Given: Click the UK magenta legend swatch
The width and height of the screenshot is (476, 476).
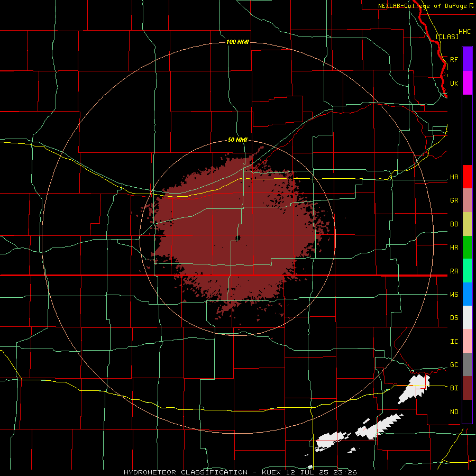Looking at the screenshot, I should (467, 83).
